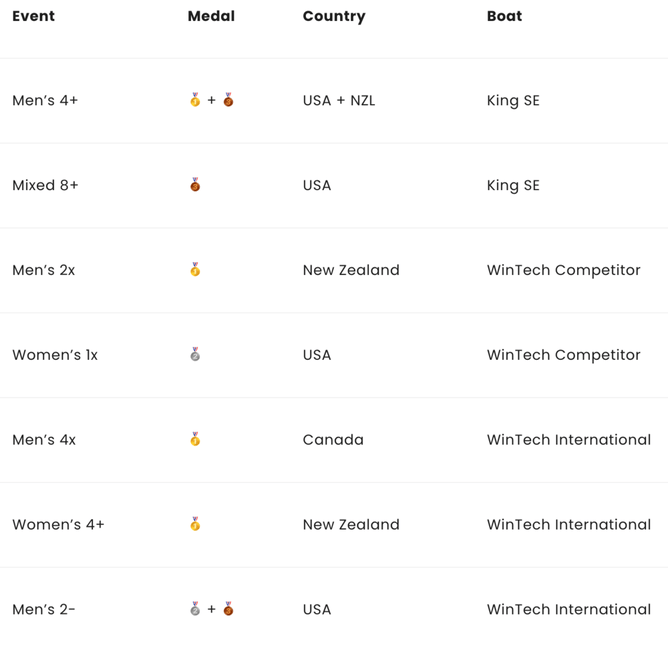Click the Boat column header
This screenshot has height=646, width=668.
[504, 16]
